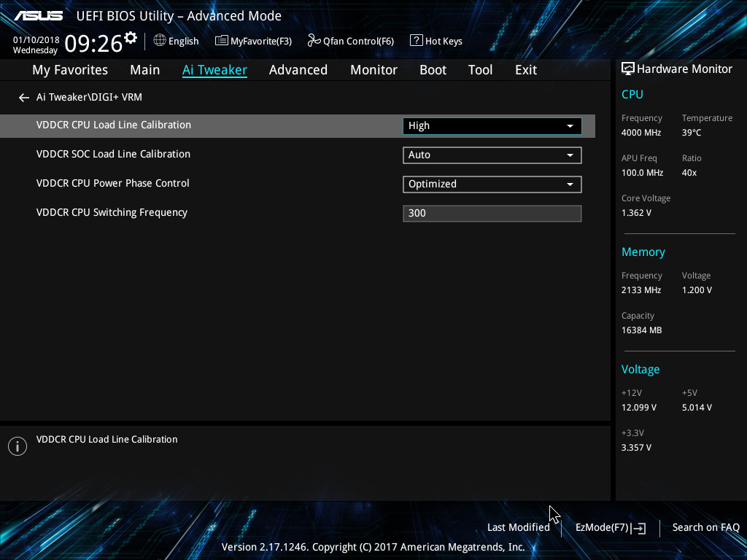This screenshot has width=747, height=560.
Task: Go to the Monitor tab
Action: pyautogui.click(x=373, y=69)
